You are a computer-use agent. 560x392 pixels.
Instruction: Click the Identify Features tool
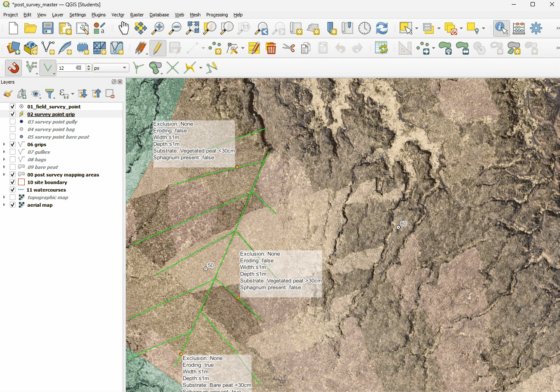[x=501, y=29]
